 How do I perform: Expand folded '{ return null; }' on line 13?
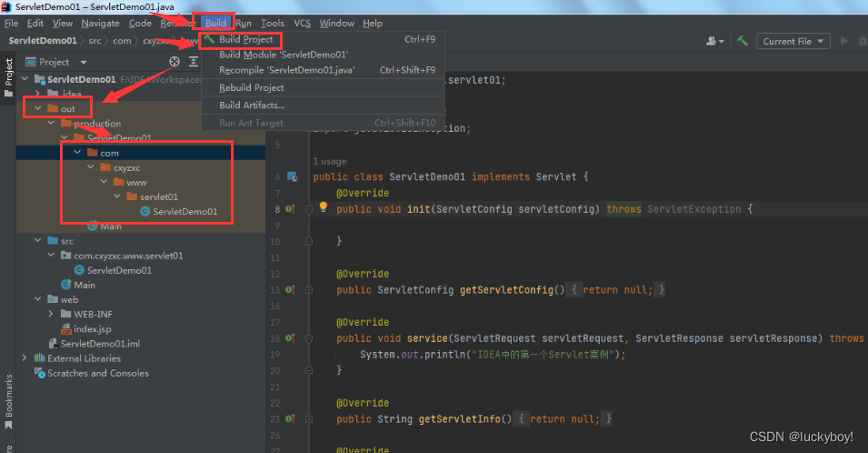click(x=617, y=289)
